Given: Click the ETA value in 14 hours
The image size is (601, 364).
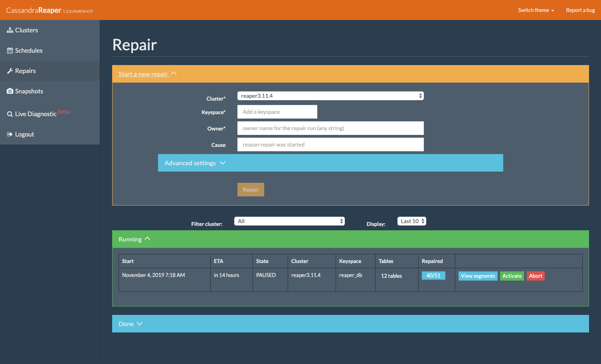Looking at the screenshot, I should click(226, 275).
